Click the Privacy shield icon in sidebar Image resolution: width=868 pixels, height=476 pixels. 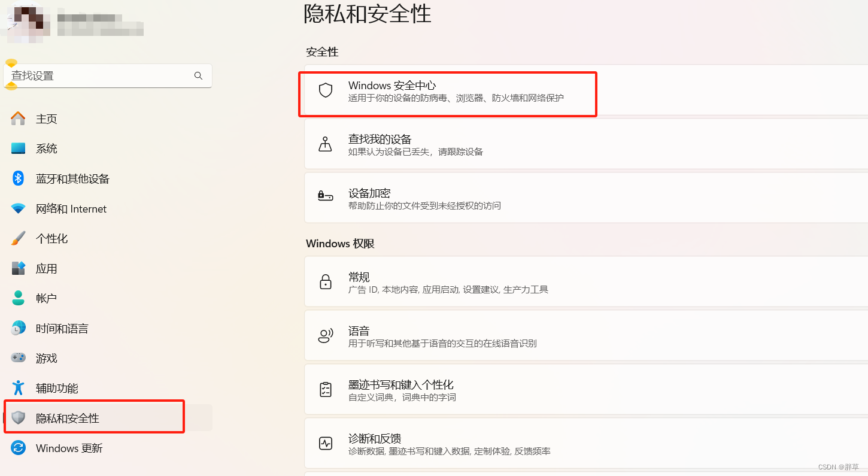coord(18,418)
